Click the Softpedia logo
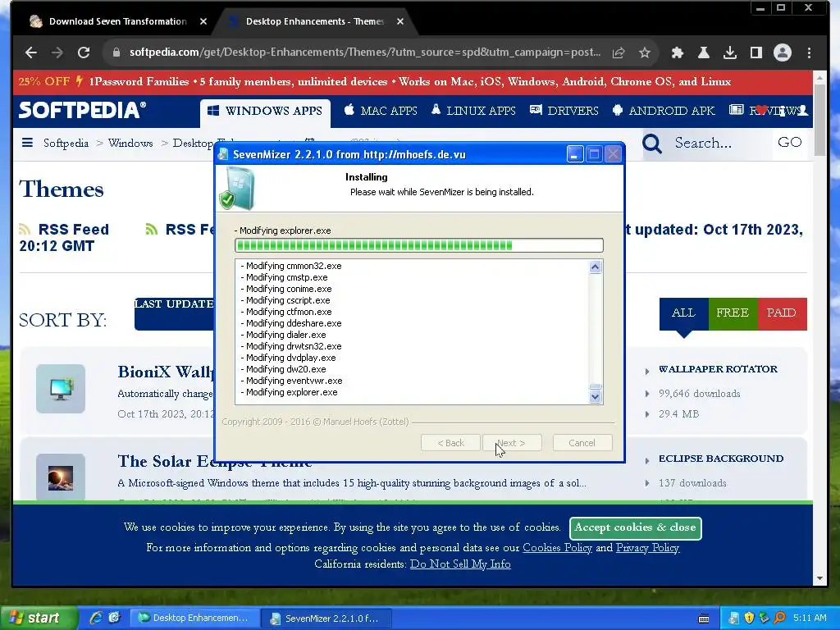 coord(82,110)
